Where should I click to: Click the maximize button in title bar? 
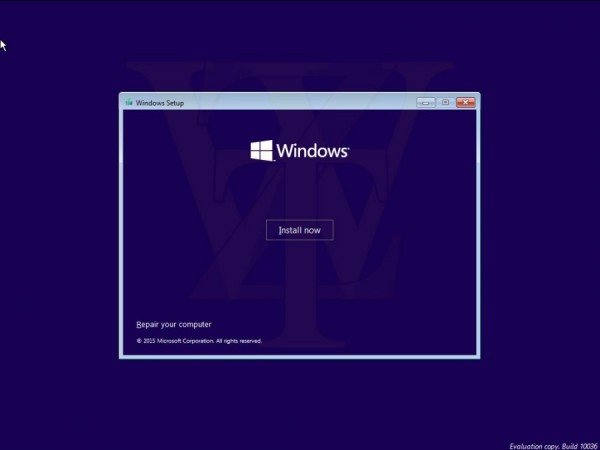pyautogui.click(x=445, y=102)
